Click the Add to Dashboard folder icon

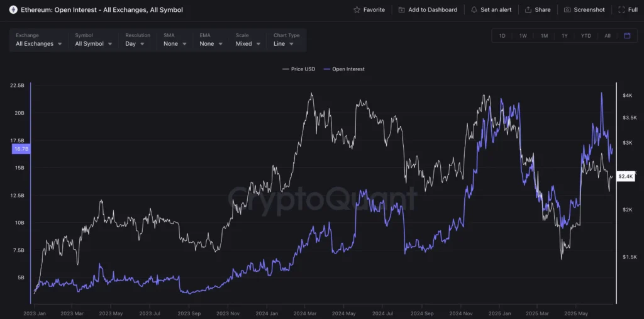pyautogui.click(x=402, y=9)
